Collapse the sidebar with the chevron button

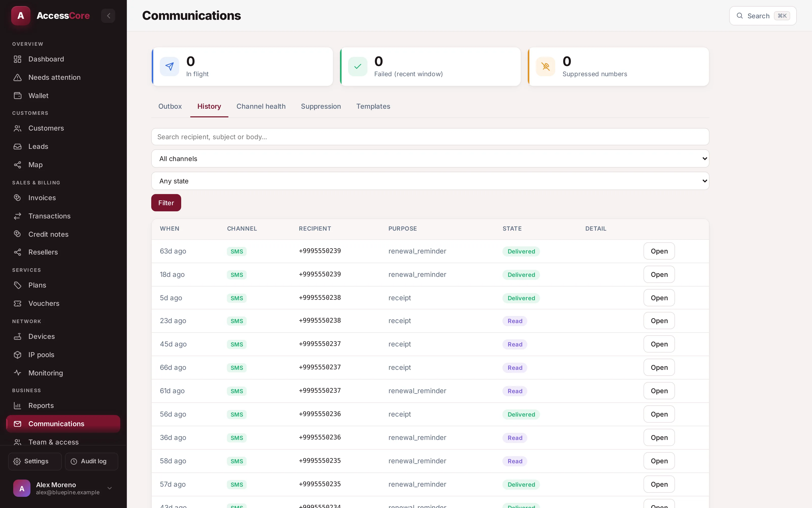pyautogui.click(x=108, y=15)
